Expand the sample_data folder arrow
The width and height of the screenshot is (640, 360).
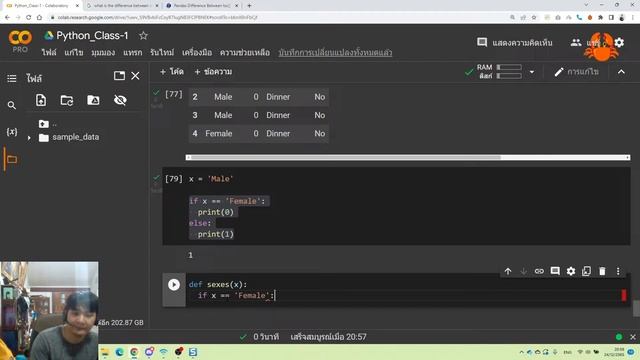[x=29, y=138]
